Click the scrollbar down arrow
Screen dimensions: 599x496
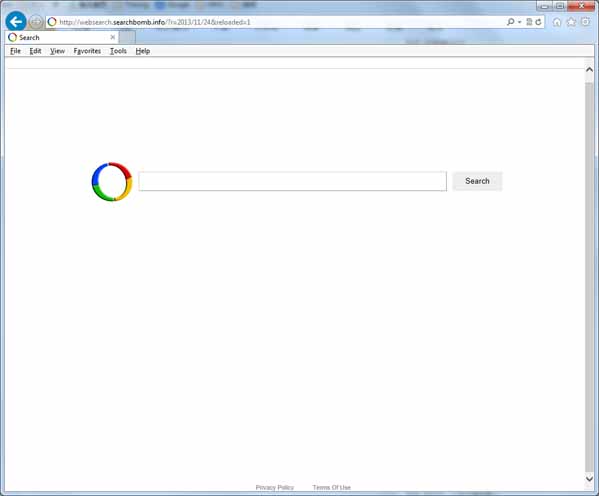pos(589,478)
